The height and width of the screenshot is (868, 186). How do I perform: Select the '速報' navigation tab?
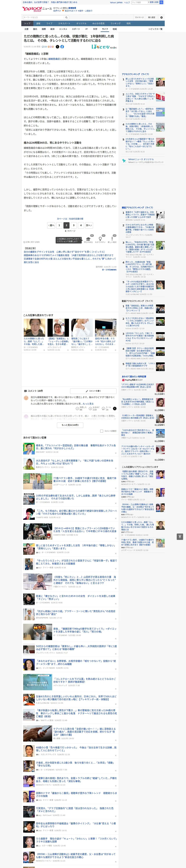pyautogui.click(x=38, y=24)
